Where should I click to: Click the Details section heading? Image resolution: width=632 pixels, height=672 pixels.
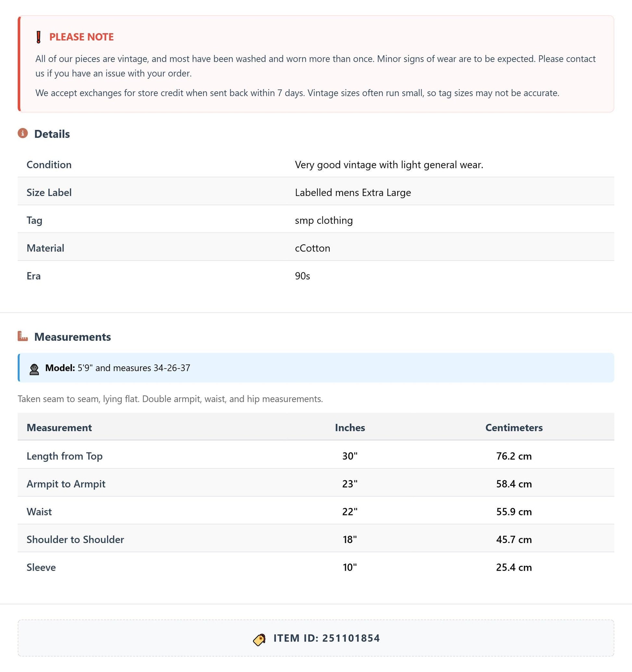pyautogui.click(x=52, y=134)
